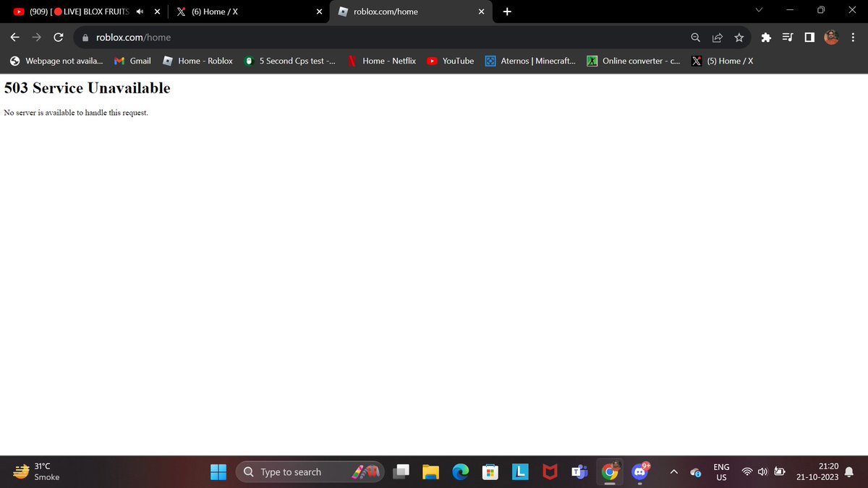This screenshot has width=868, height=488.
Task: Open File Explorer from the taskbar
Action: click(431, 472)
